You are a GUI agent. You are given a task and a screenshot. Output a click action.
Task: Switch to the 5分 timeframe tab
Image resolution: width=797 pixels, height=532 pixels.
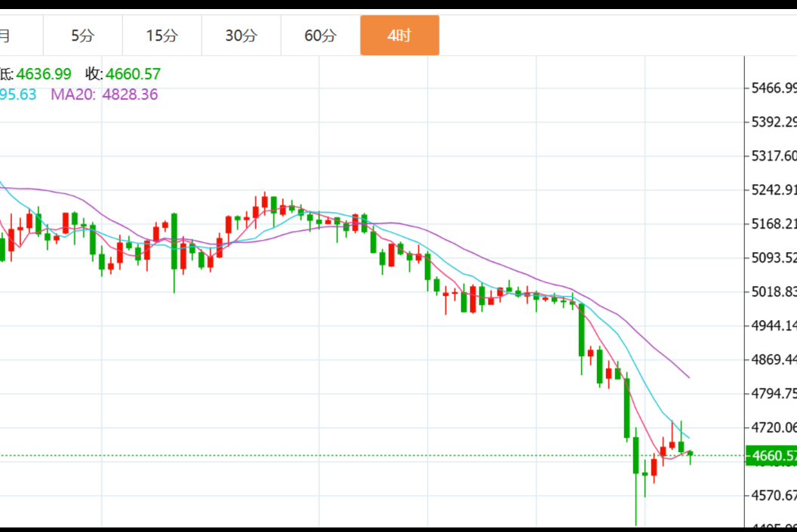pos(83,35)
